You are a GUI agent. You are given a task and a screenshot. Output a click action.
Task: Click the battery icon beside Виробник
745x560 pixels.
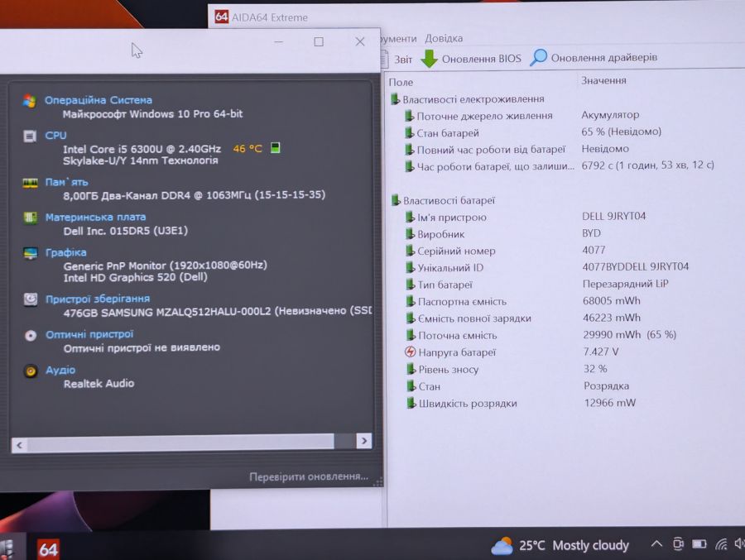(410, 234)
